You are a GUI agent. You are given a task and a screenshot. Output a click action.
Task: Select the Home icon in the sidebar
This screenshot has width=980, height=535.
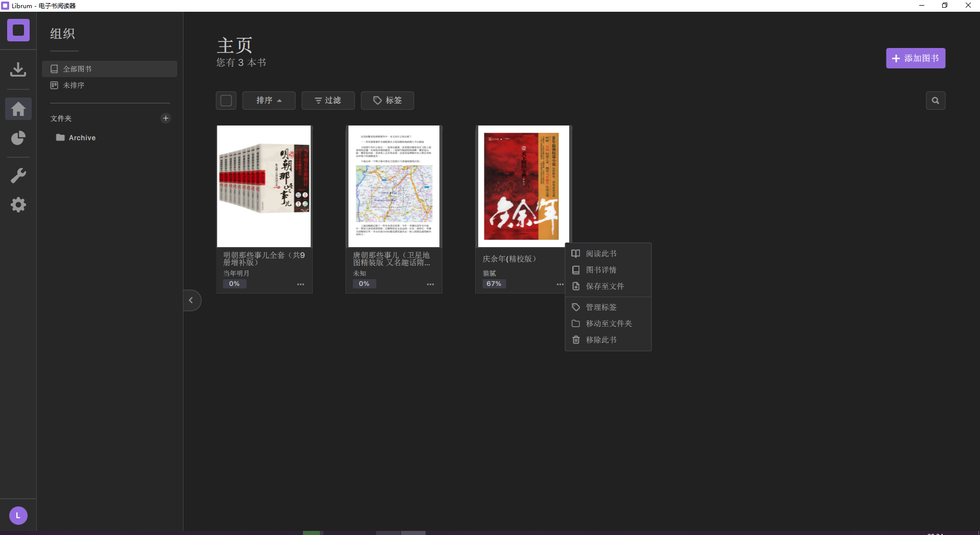pos(18,109)
